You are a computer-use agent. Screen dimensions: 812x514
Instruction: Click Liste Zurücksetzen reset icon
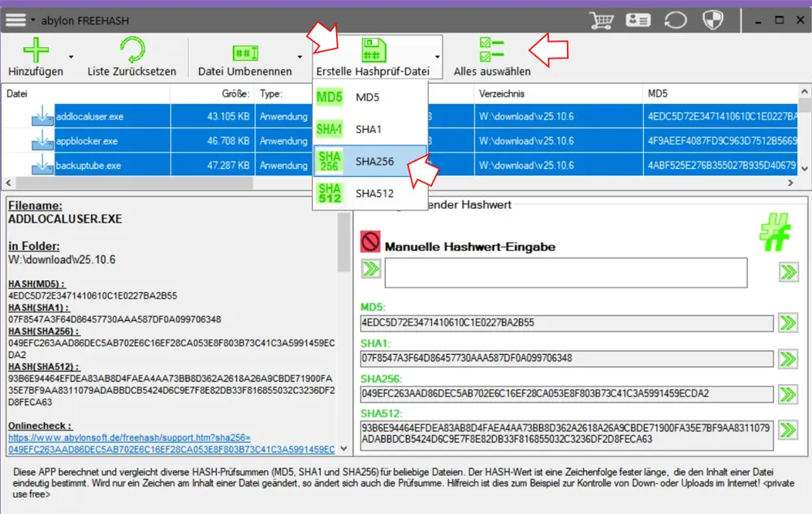[132, 50]
